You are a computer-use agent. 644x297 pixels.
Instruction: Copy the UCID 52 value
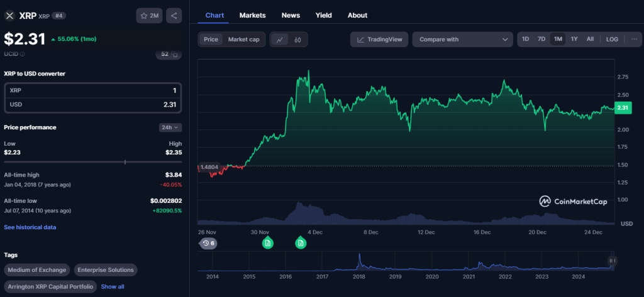click(x=175, y=54)
